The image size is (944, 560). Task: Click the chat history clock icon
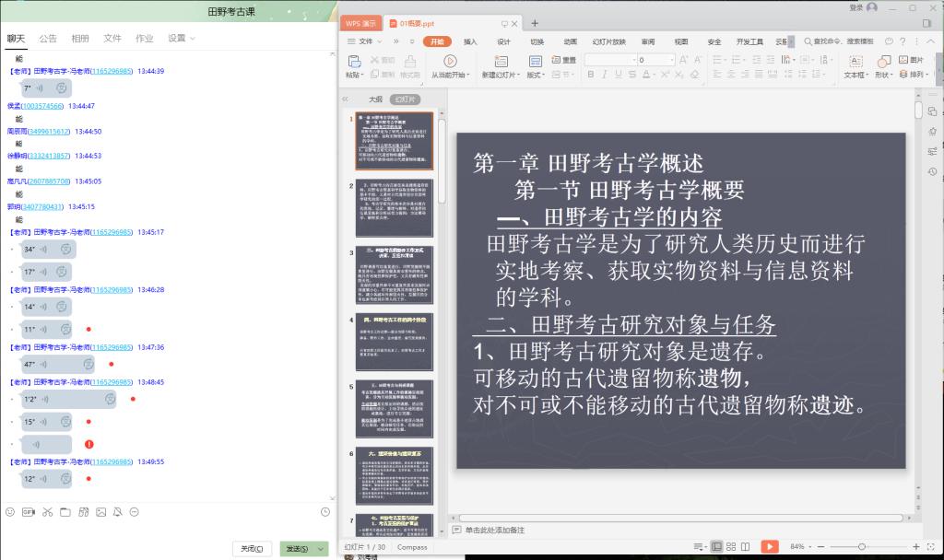click(325, 512)
